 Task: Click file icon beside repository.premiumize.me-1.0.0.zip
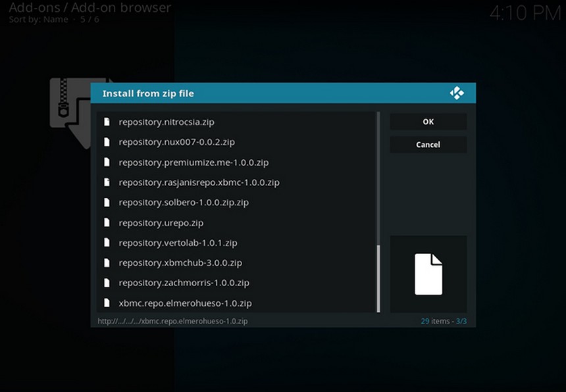[x=107, y=162]
